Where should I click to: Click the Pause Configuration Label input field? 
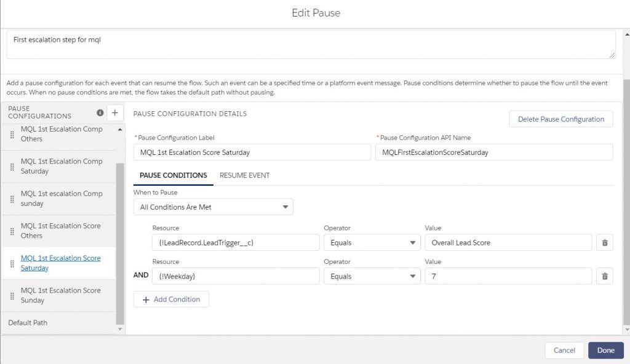tap(252, 152)
